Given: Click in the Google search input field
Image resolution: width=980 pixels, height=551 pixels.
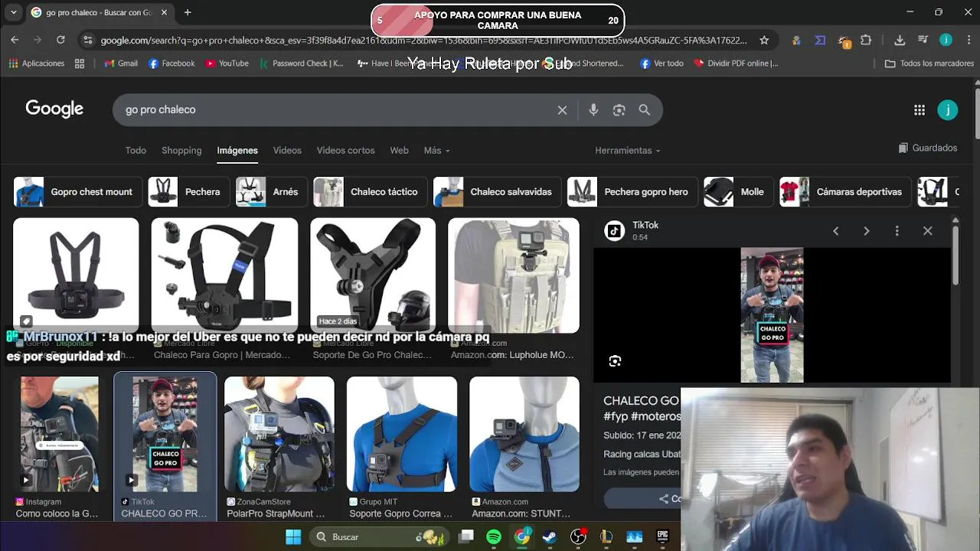Looking at the screenshot, I should (337, 110).
